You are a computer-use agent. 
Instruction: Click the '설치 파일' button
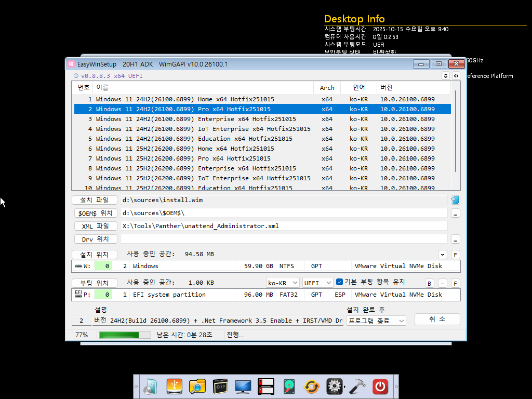point(95,200)
